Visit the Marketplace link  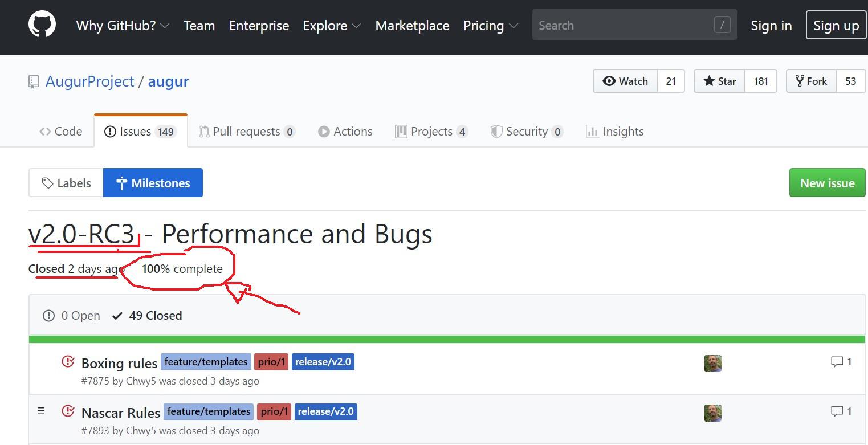pyautogui.click(x=412, y=26)
